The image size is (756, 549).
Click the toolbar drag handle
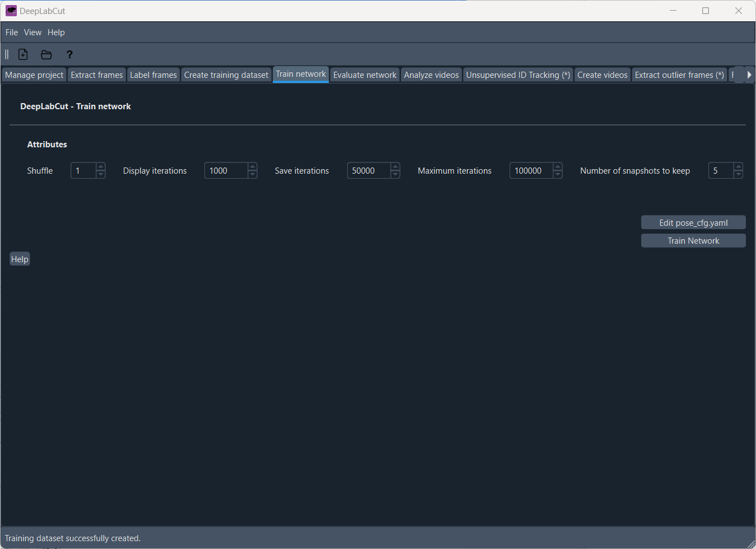(x=7, y=54)
